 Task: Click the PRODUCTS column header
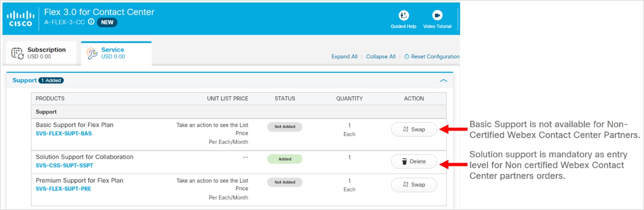(50, 98)
